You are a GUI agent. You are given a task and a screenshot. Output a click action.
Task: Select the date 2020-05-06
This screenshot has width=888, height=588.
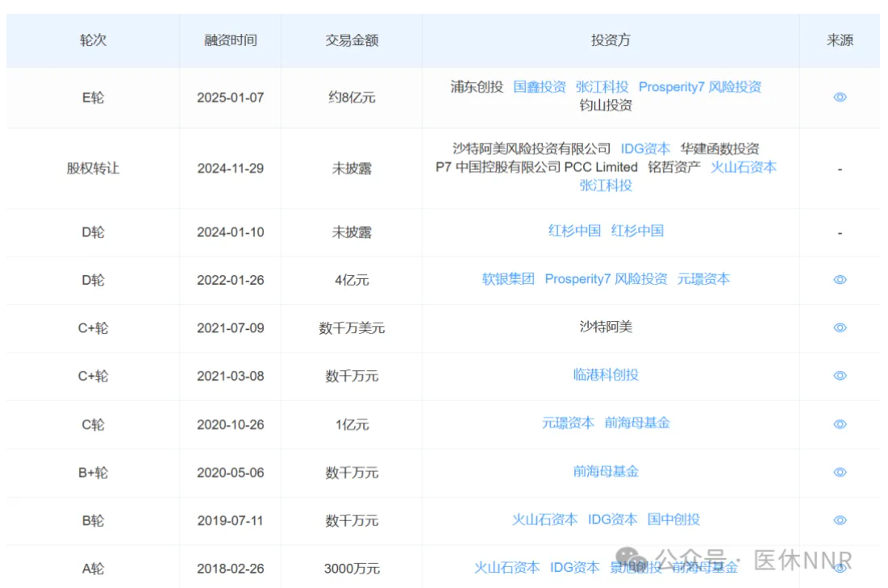tap(231, 473)
